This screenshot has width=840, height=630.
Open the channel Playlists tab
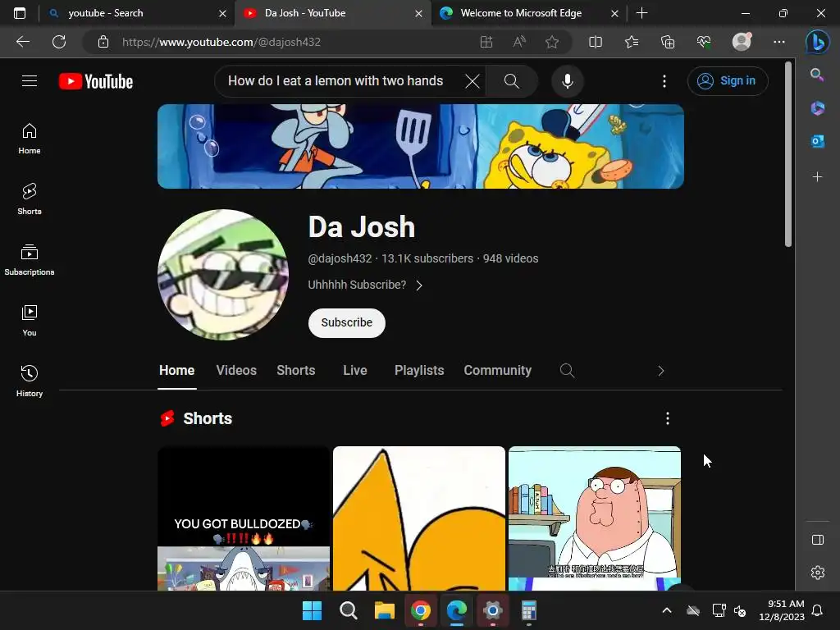tap(419, 371)
